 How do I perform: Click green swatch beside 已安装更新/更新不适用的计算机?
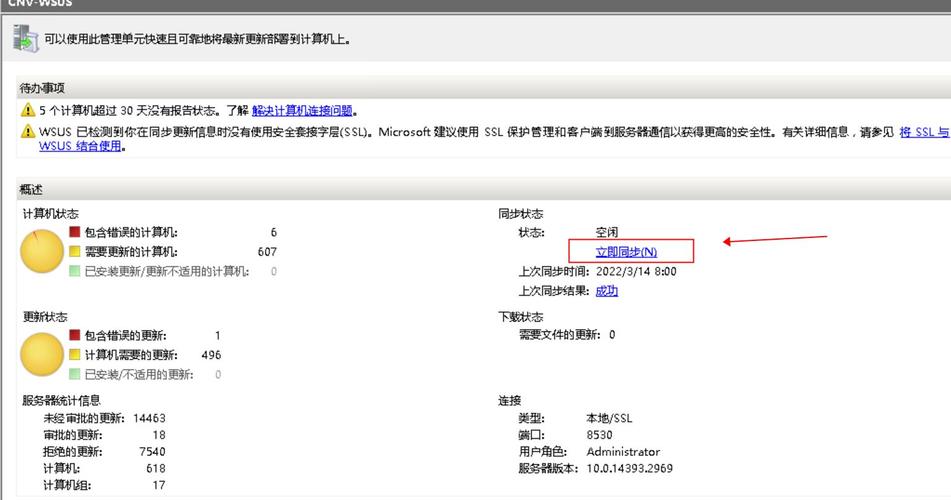click(x=75, y=271)
